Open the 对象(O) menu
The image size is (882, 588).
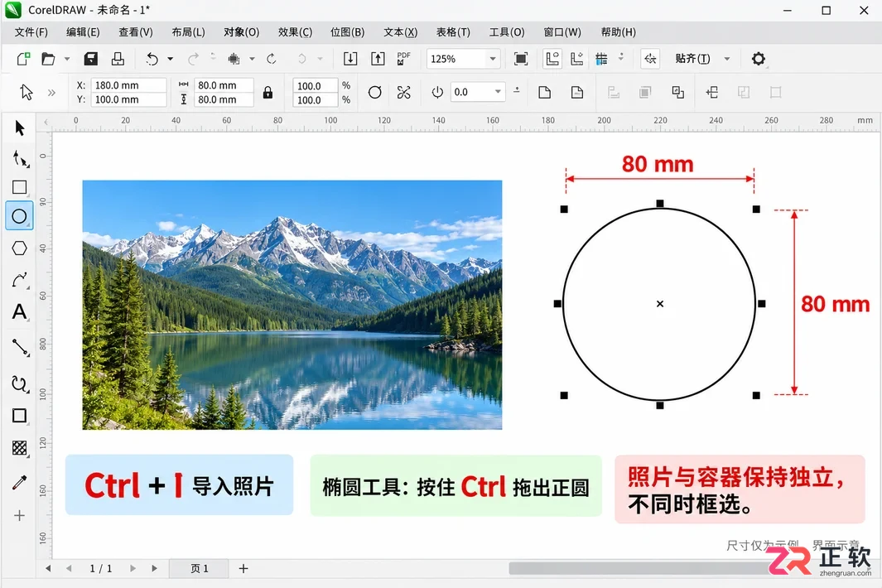(241, 32)
